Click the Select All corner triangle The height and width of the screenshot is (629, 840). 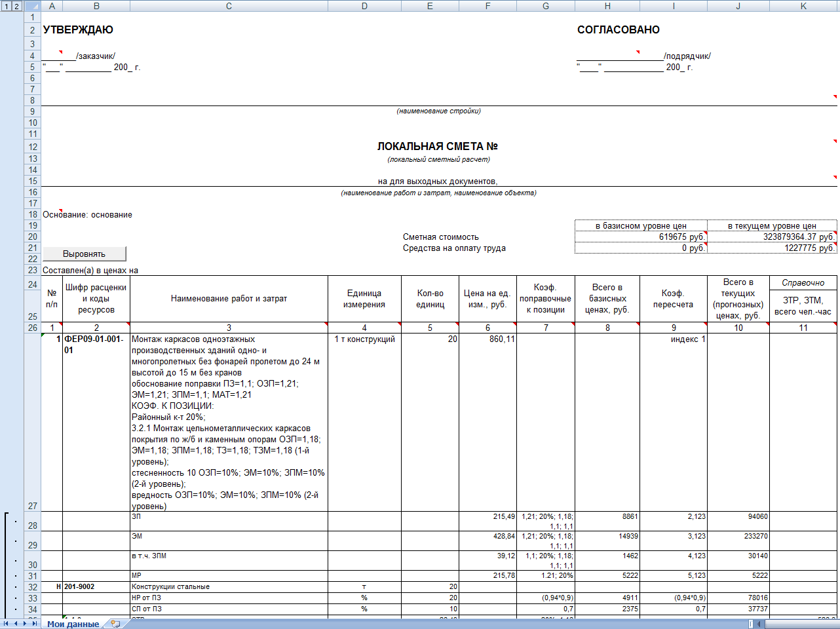(32, 6)
